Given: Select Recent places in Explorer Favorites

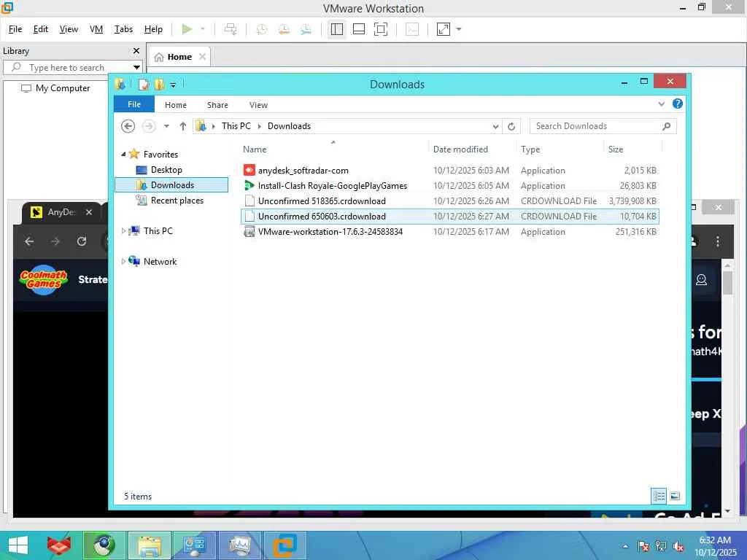Looking at the screenshot, I should (177, 201).
